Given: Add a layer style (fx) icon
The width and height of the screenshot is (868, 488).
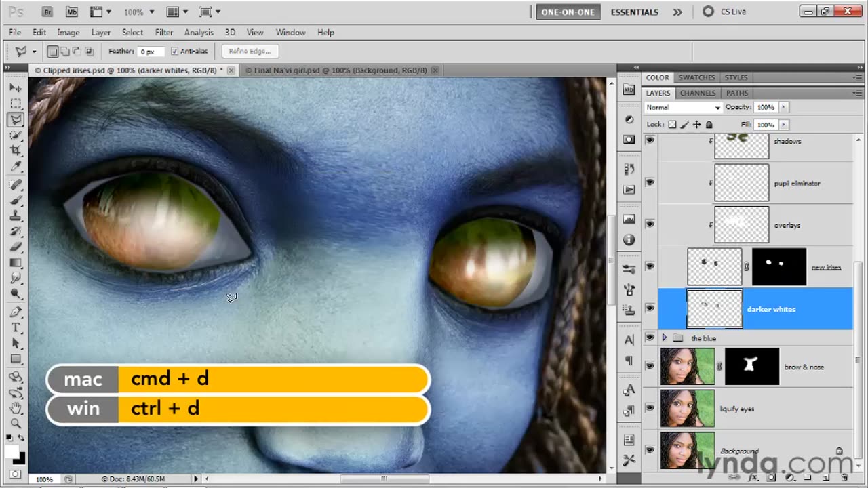Looking at the screenshot, I should click(x=752, y=478).
